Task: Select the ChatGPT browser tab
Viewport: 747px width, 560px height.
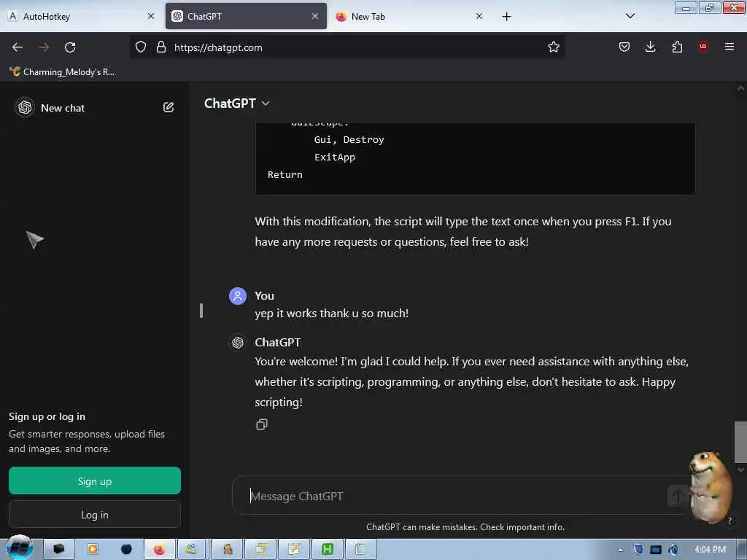Action: 246,16
